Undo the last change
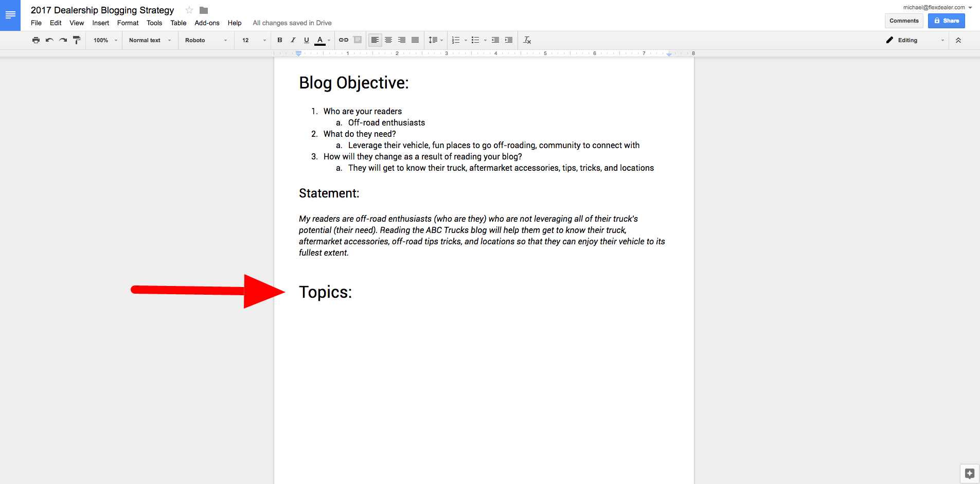This screenshot has width=980, height=484. [x=49, y=40]
